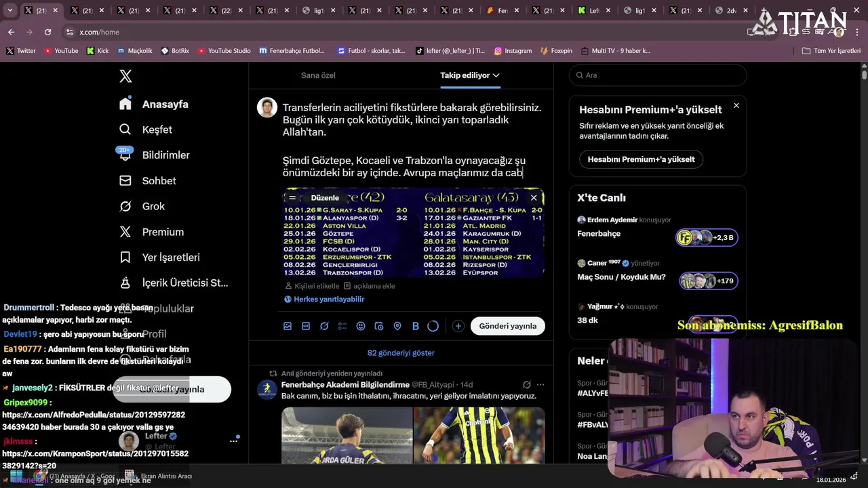
Task: Remove the attached fixture image
Action: click(534, 198)
